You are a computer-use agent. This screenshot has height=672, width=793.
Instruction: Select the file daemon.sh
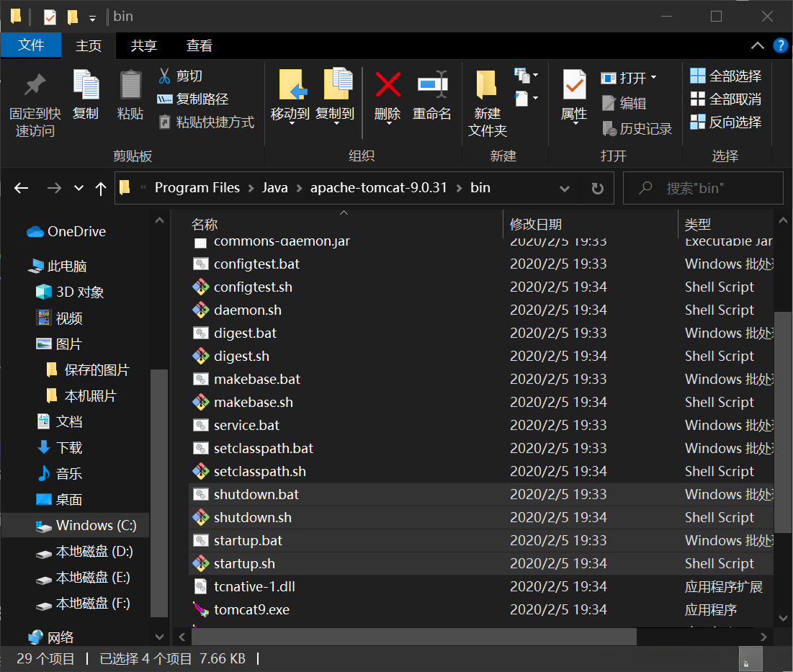pyautogui.click(x=481, y=310)
